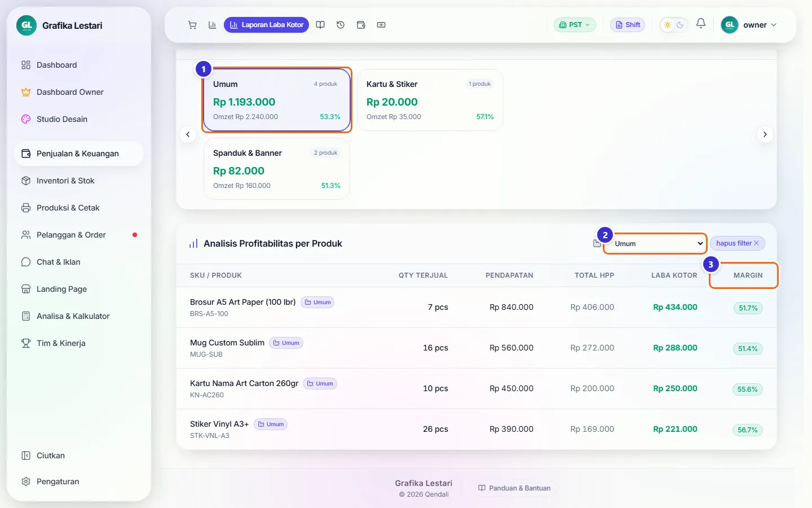Click Umum tag on Brosur A5 row
Screen dimensions: 812x508
[317, 303]
